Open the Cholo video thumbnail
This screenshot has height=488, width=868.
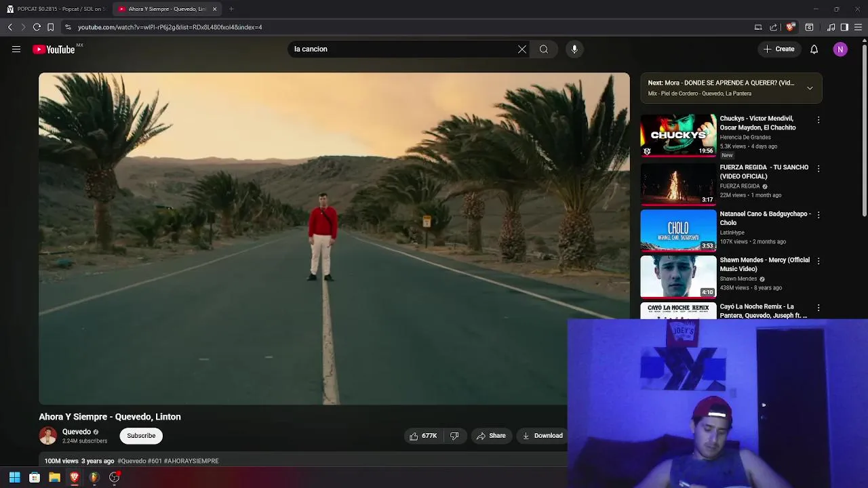(x=678, y=230)
